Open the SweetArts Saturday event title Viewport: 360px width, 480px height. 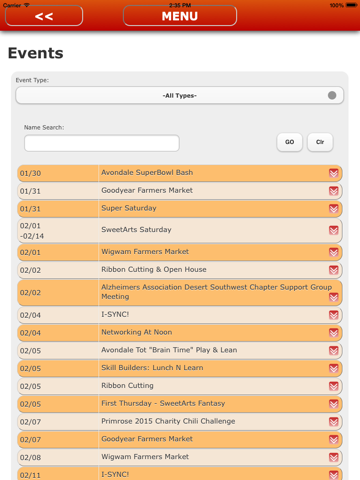(136, 229)
